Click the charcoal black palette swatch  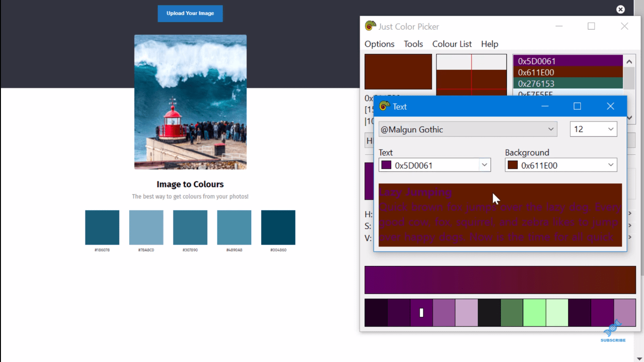[489, 313]
